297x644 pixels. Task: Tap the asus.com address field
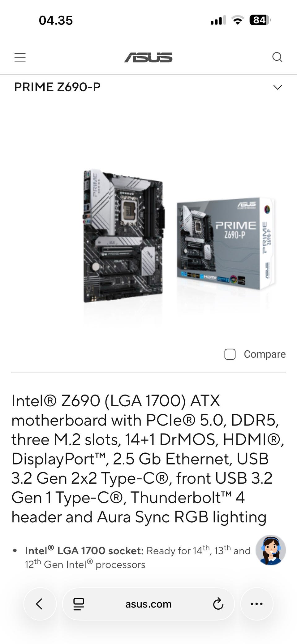(x=148, y=604)
